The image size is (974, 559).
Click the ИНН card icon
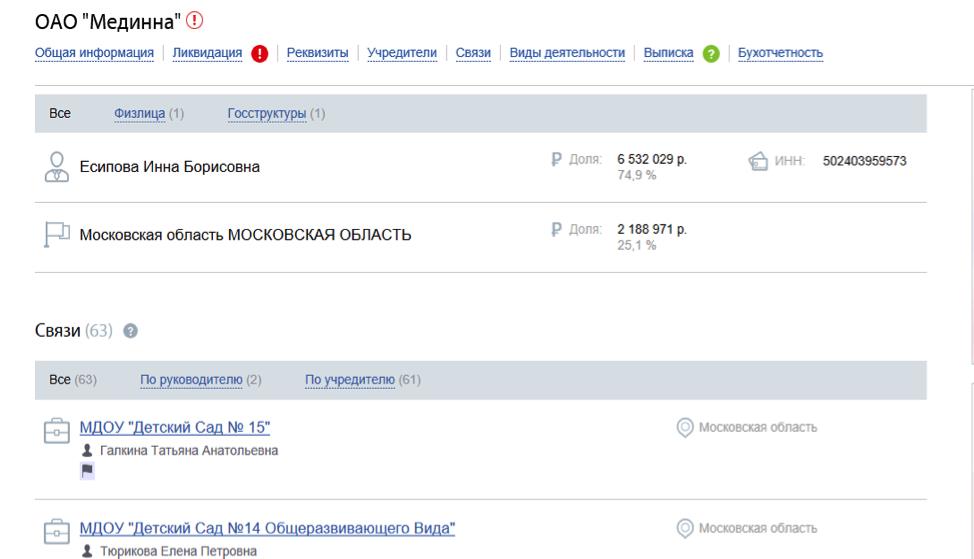point(758,161)
